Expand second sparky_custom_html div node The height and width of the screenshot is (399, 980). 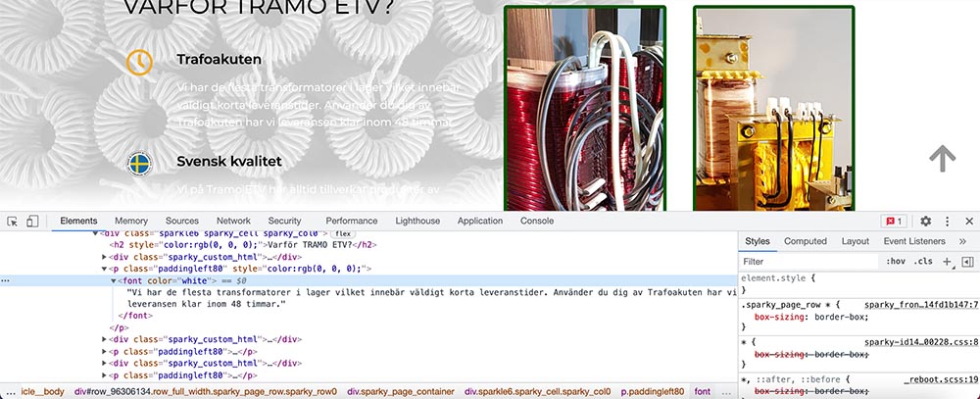[x=105, y=339]
